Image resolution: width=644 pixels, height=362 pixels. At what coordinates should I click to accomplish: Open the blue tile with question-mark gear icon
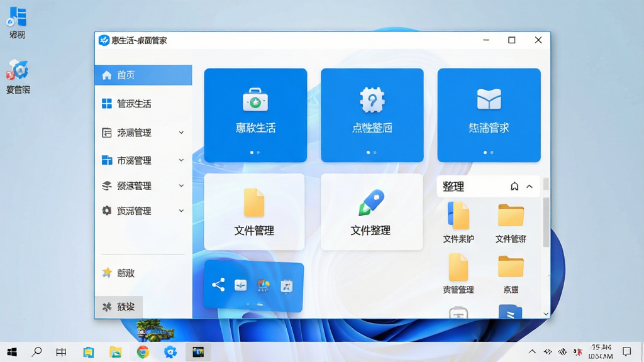click(372, 116)
